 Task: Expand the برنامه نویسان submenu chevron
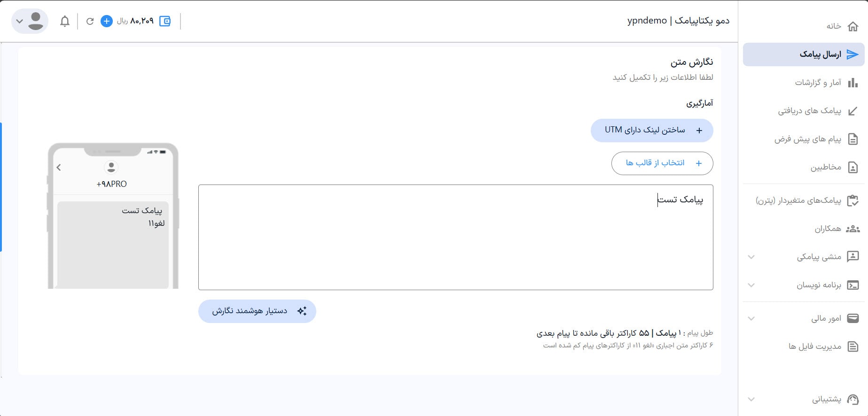pyautogui.click(x=751, y=285)
